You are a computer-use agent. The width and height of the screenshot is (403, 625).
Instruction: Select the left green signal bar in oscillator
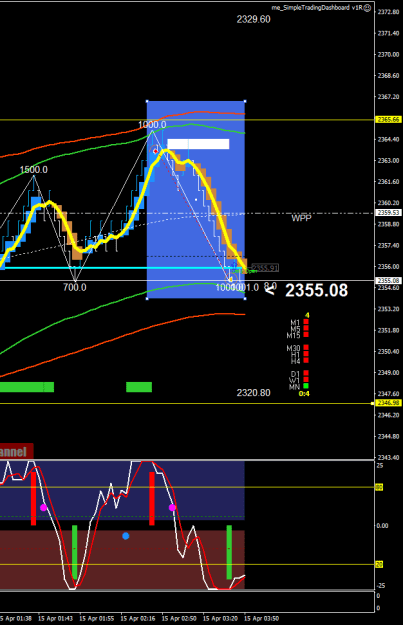75,552
